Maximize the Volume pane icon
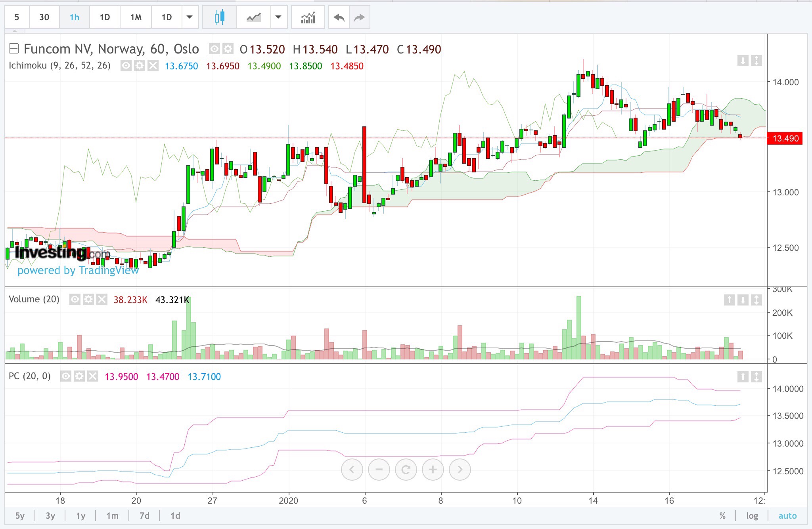This screenshot has height=529, width=812. click(756, 300)
